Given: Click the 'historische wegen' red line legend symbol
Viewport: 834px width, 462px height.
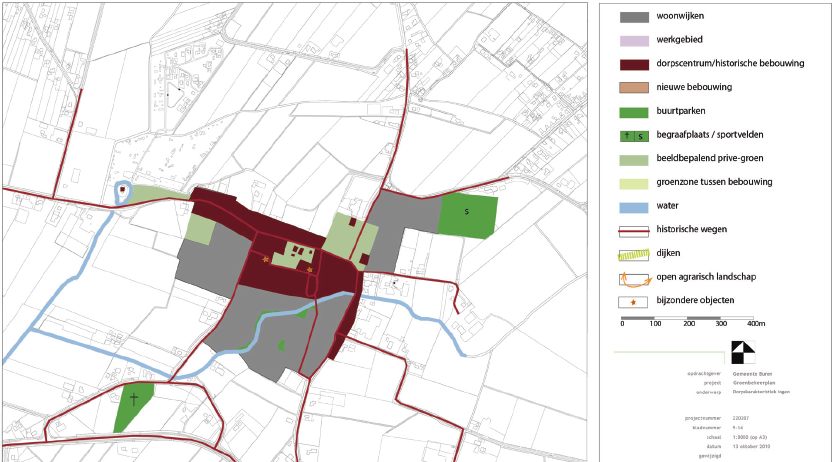Looking at the screenshot, I should click(x=633, y=231).
